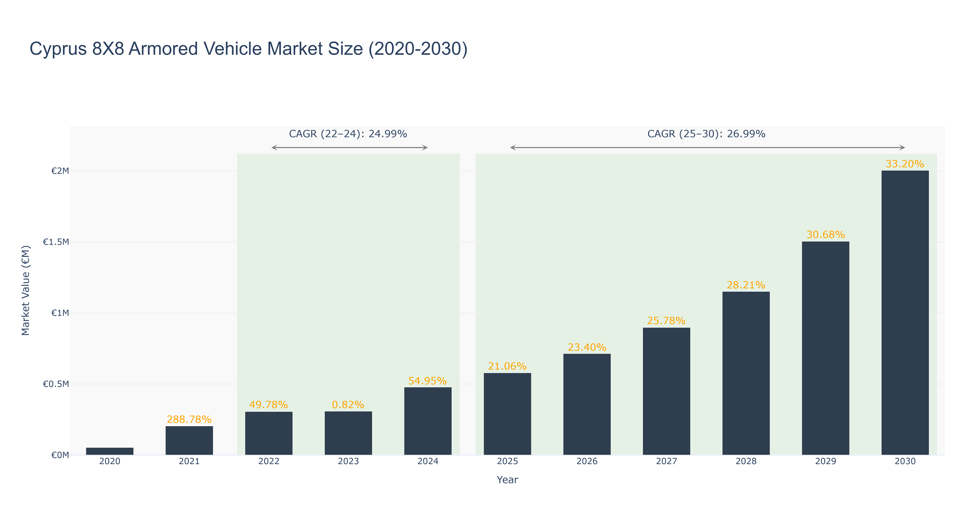Click the 2027 x-axis label
Viewport: 980px width, 525px height.
click(x=666, y=461)
